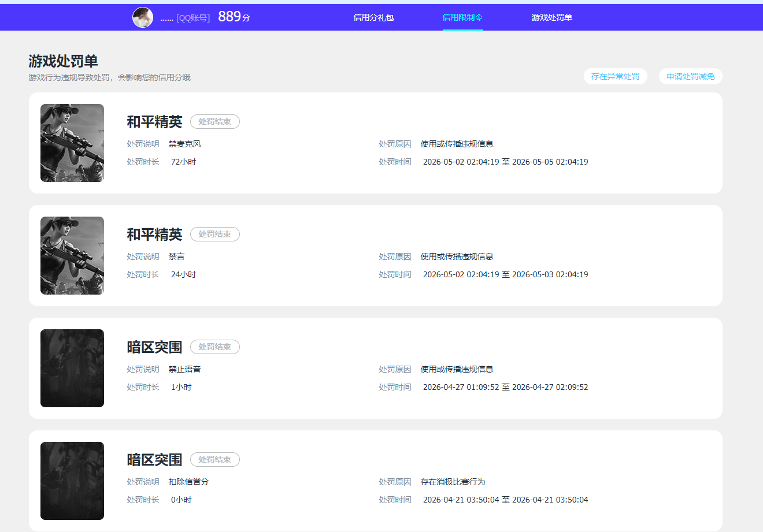Click the time range ending 2026-04-27 02:09:52

tap(506, 387)
